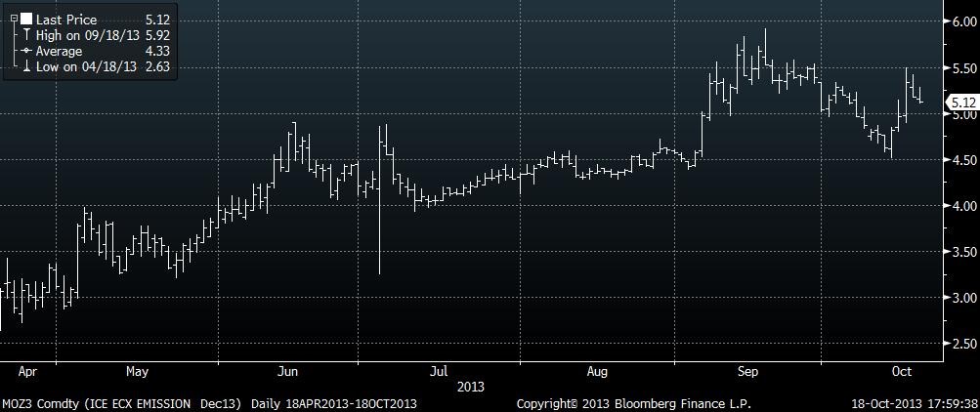Click the 6.00 price axis label
Screen dimensions: 980x412
pyautogui.click(x=961, y=22)
